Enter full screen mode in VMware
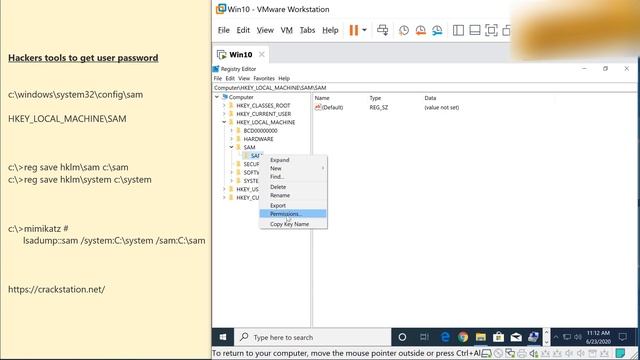This screenshot has height=360, width=640. coord(491,30)
